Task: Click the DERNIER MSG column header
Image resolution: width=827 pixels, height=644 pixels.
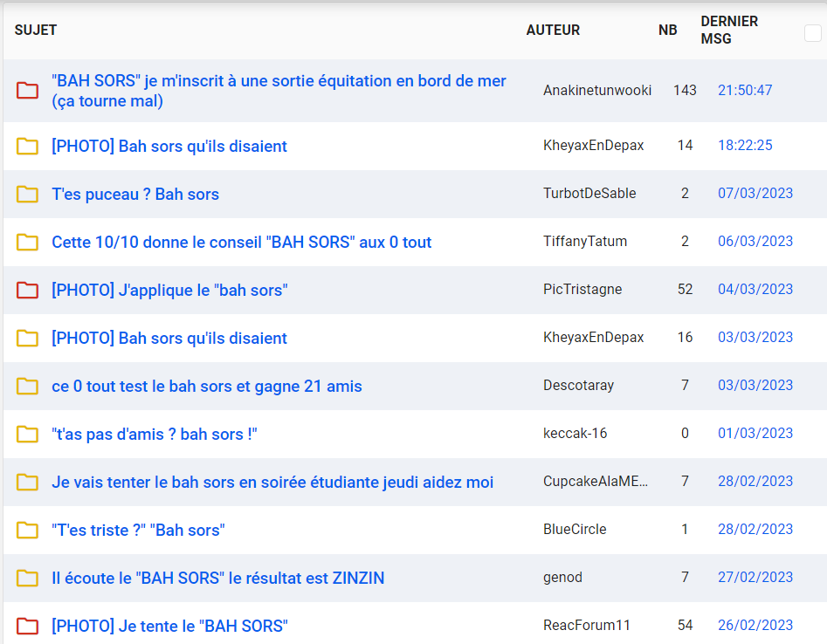Action: (x=729, y=30)
